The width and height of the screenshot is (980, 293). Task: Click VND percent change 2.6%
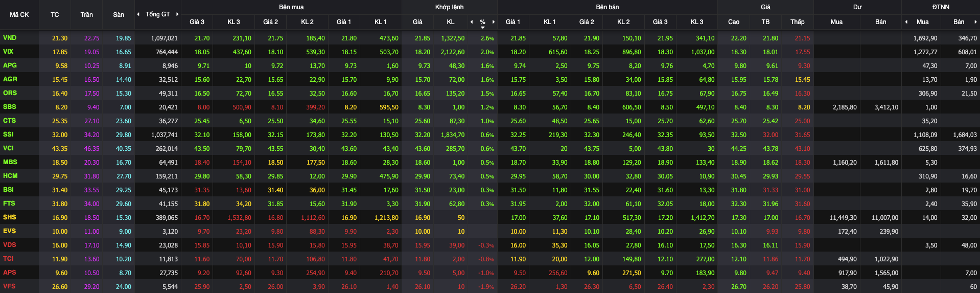click(487, 38)
